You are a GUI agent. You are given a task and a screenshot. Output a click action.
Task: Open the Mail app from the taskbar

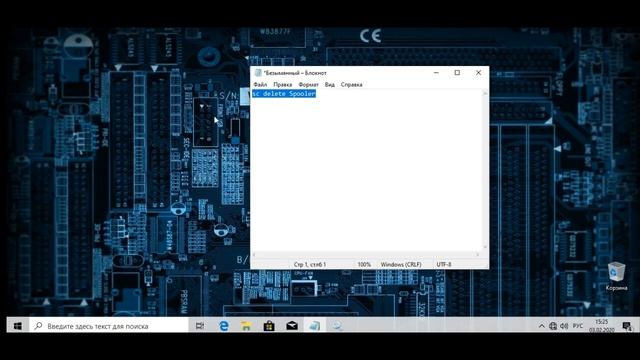292,326
